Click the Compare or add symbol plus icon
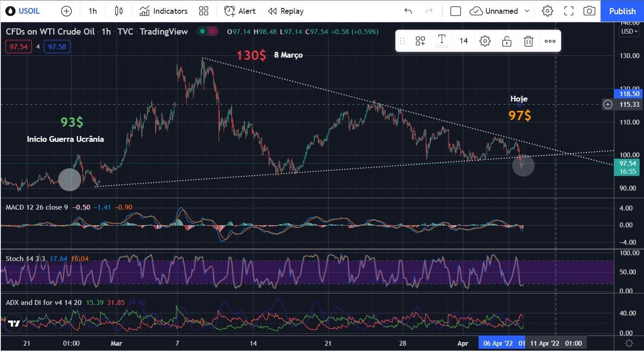This screenshot has width=644, height=351. (x=66, y=11)
